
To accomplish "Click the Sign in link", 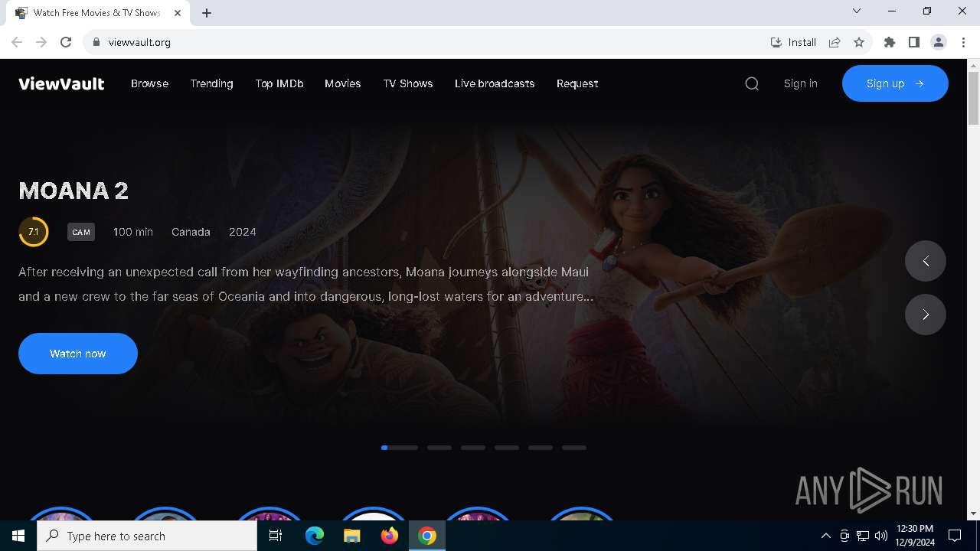I will (x=800, y=83).
